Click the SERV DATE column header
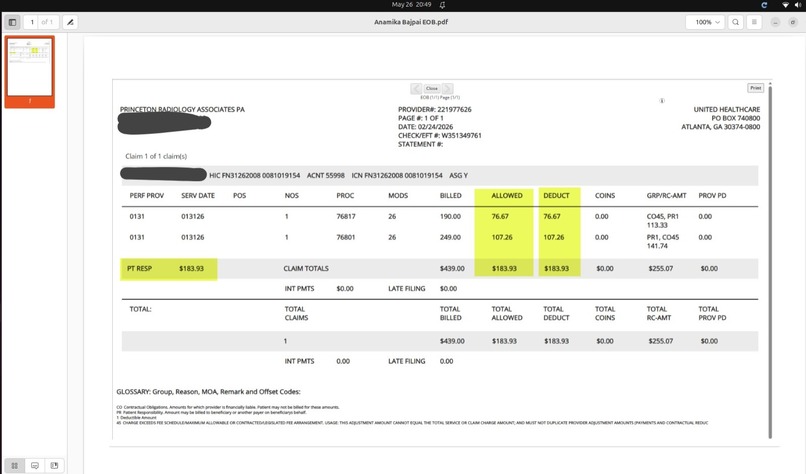This screenshot has height=474, width=806. tap(198, 196)
